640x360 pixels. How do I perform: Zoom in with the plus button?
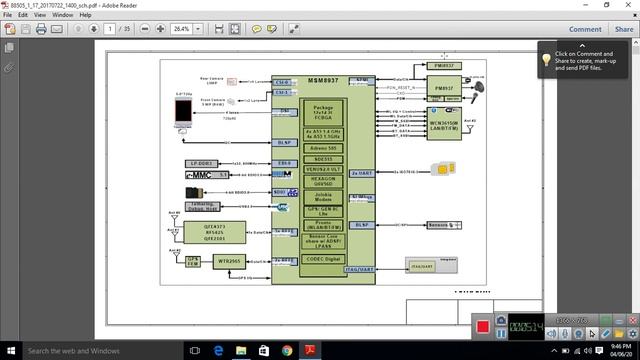click(160, 29)
